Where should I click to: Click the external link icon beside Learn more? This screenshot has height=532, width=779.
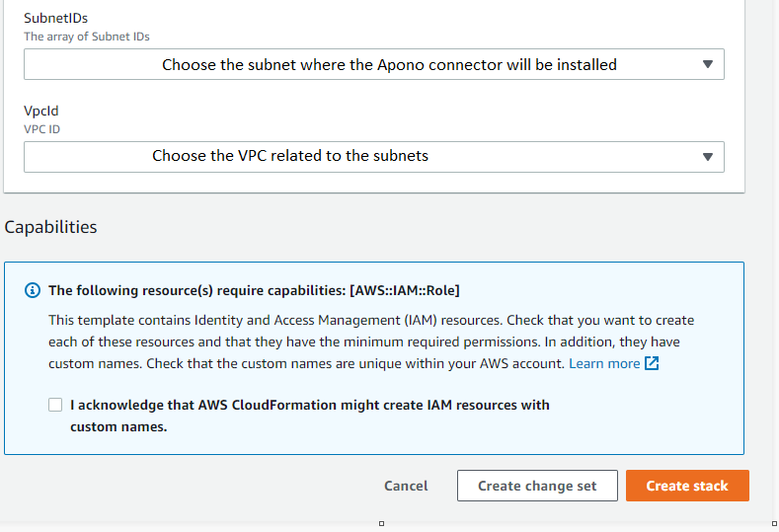652,363
